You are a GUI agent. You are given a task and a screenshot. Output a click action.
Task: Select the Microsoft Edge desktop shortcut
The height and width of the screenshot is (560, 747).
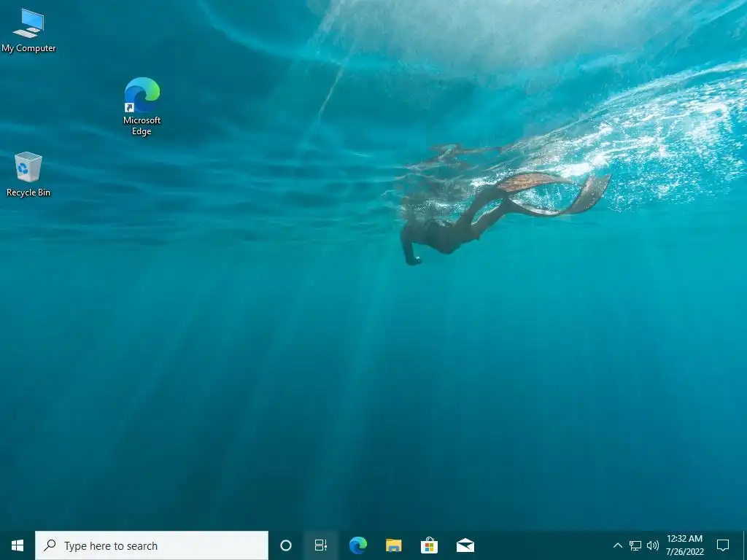tap(142, 106)
